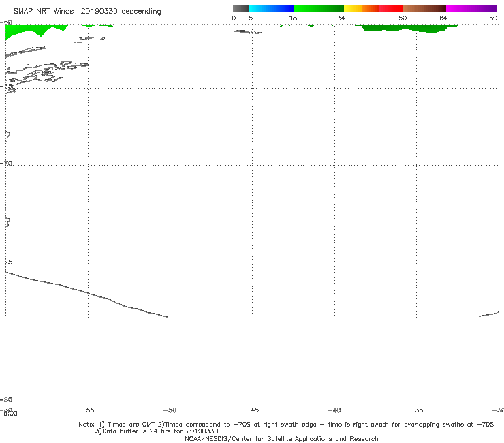Click the longitude label '-40'
Viewport: 504px width, 443px height.
[x=334, y=410]
